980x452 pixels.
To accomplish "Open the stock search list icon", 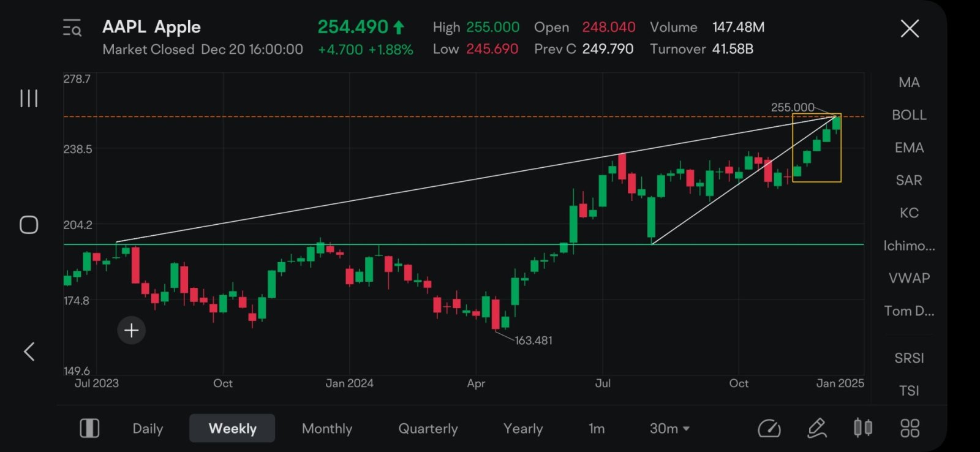I will tap(72, 28).
